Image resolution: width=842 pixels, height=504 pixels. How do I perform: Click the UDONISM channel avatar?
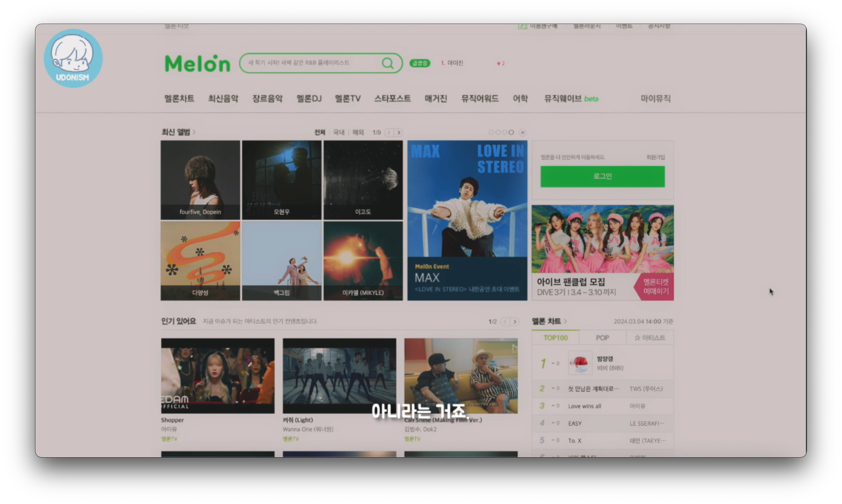coord(73,58)
